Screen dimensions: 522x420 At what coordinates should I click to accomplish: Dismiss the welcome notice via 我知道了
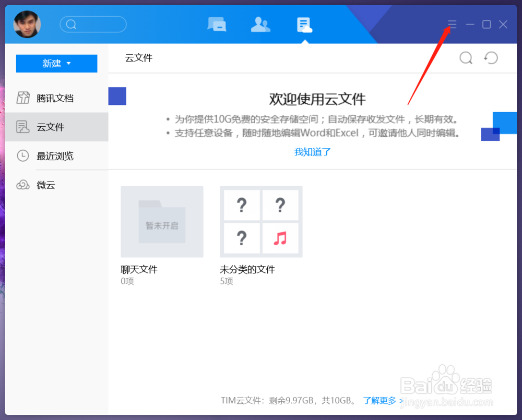[312, 152]
